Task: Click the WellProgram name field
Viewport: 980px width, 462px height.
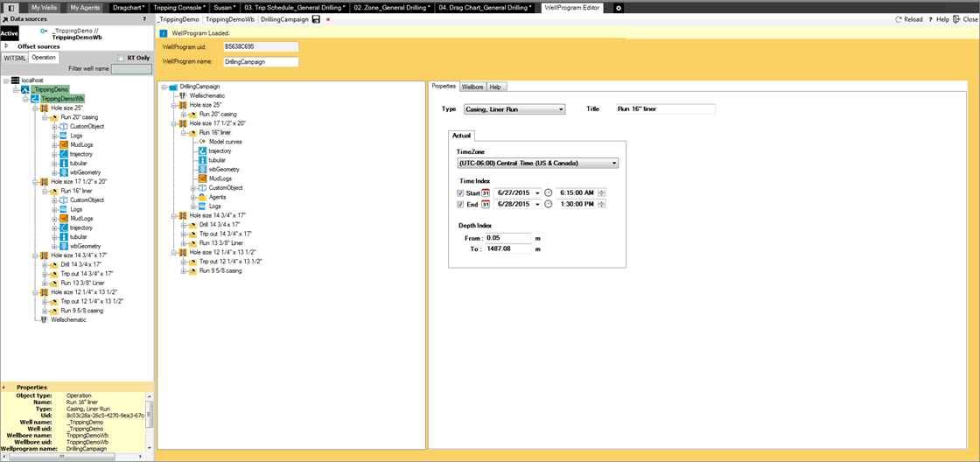Action: click(260, 62)
